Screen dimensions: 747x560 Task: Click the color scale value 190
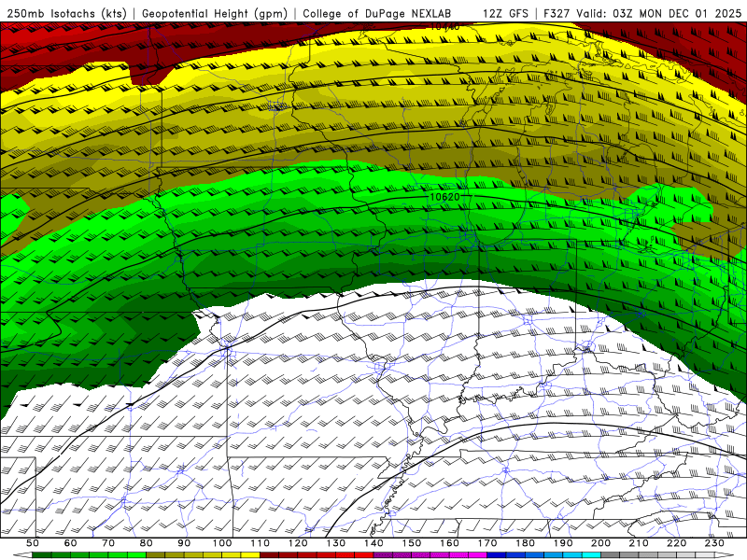(563, 543)
